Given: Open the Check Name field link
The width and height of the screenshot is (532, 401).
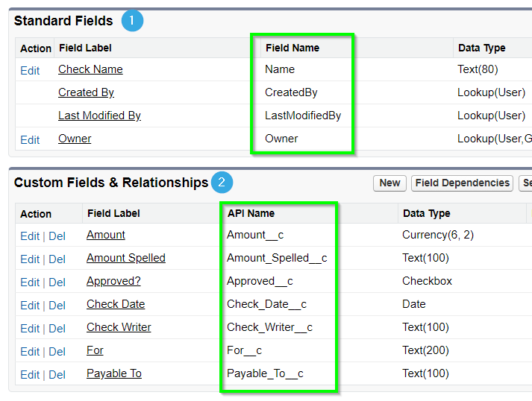Looking at the screenshot, I should point(90,69).
